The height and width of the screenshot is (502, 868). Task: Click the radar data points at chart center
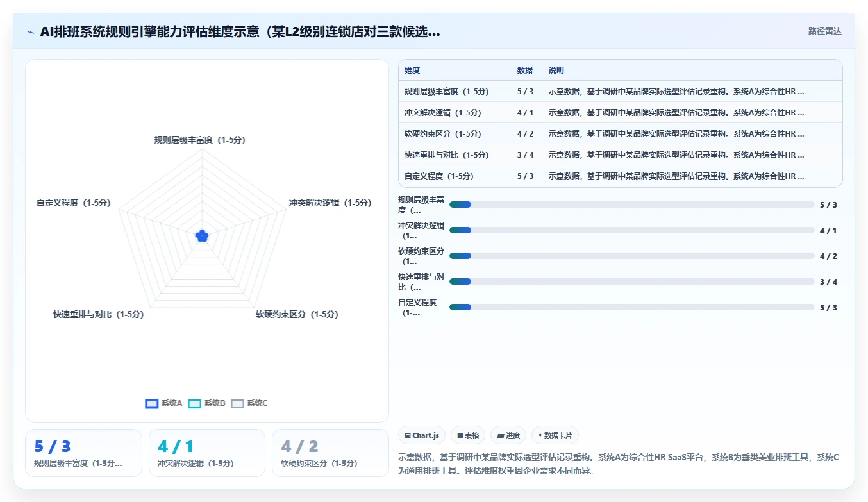tap(202, 236)
